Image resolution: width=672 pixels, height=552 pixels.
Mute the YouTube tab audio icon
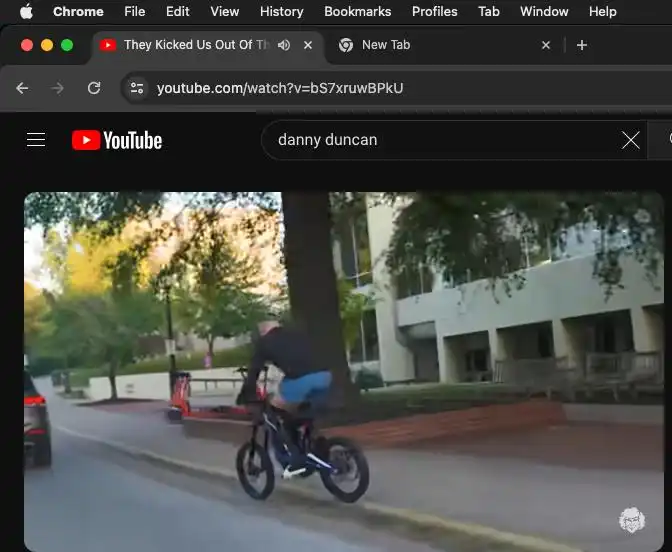click(x=284, y=45)
